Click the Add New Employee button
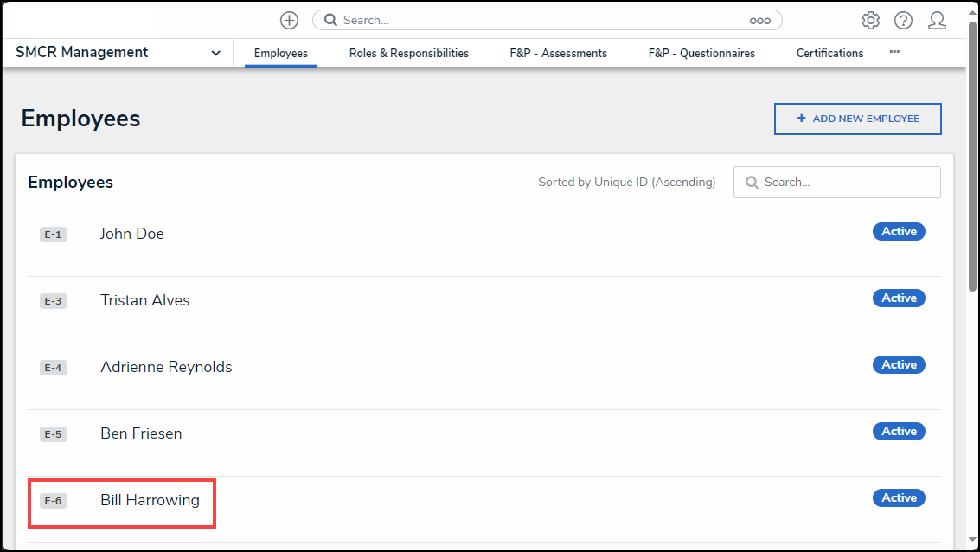Screen dimensions: 980x552 [x=857, y=119]
